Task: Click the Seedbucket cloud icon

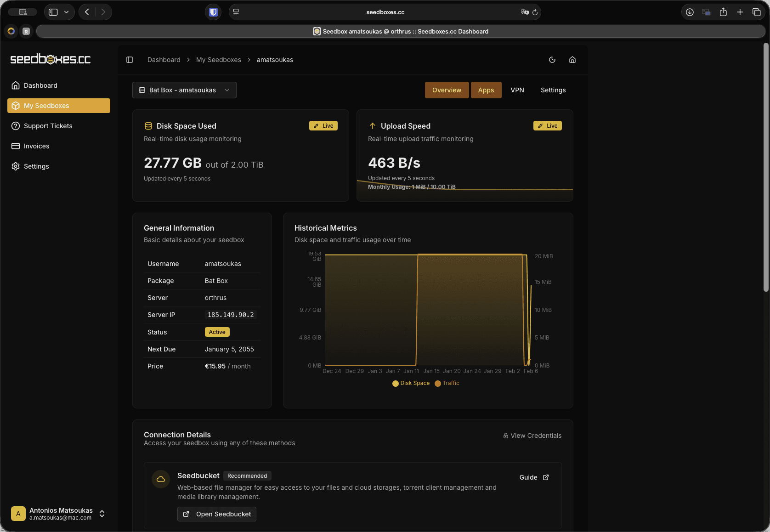Action: pos(161,479)
